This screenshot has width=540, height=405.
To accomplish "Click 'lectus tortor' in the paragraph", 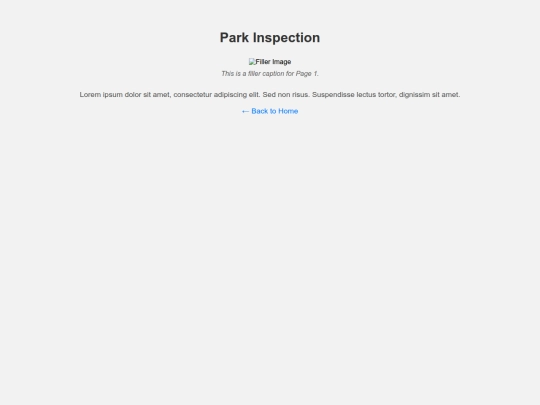I will point(377,95).
